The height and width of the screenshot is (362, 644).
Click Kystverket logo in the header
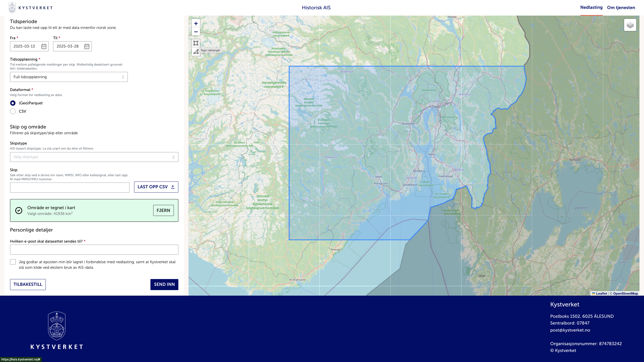tap(31, 8)
